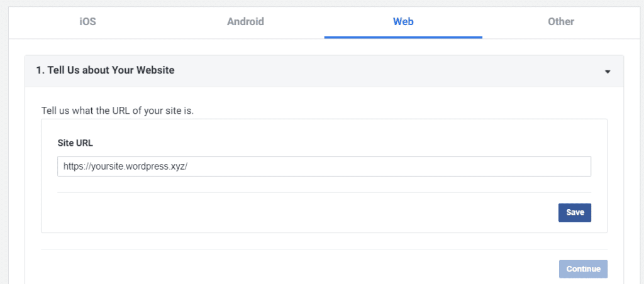644x284 pixels.
Task: Open the Other platform tab
Action: (x=560, y=21)
